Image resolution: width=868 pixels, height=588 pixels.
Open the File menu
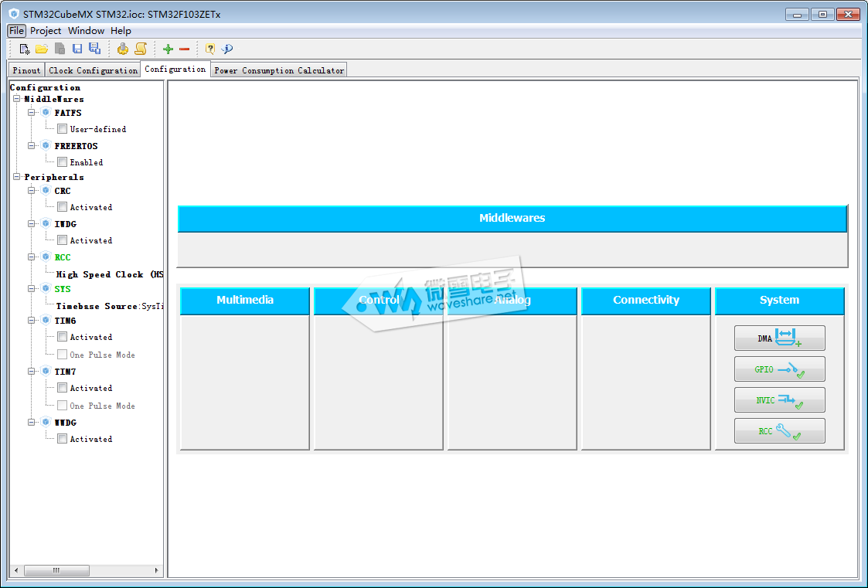coord(16,31)
